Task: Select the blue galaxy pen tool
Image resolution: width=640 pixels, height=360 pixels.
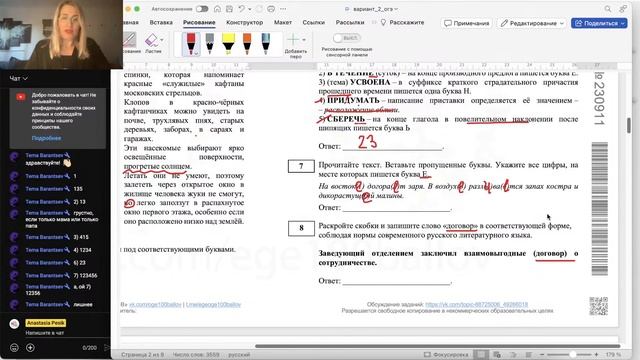Action: coord(265,43)
